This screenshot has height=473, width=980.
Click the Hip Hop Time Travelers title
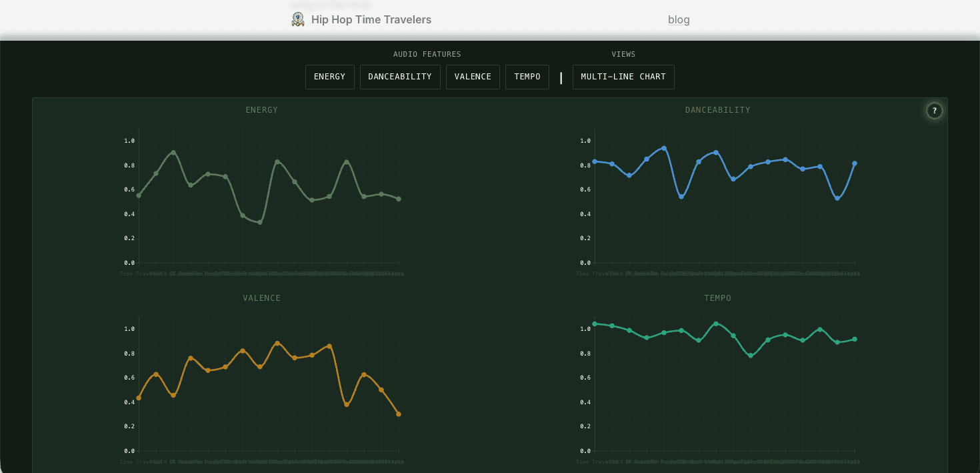pos(371,20)
